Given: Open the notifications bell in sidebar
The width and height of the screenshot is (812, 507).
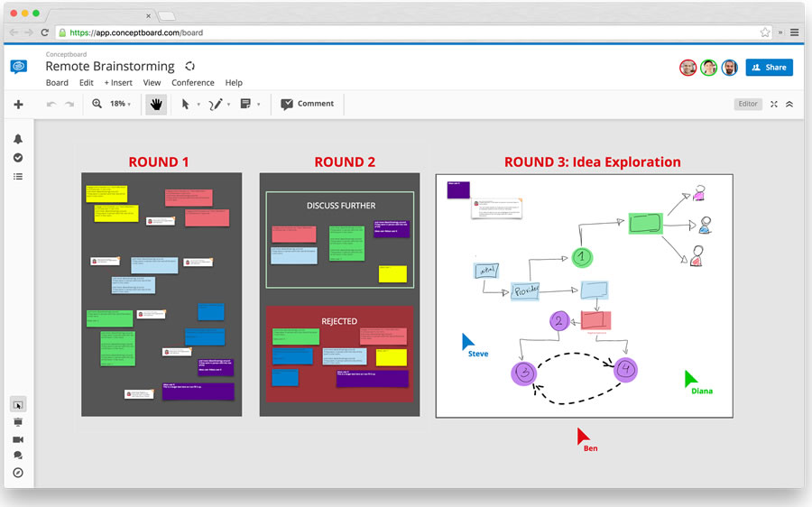Looking at the screenshot, I should click(18, 139).
